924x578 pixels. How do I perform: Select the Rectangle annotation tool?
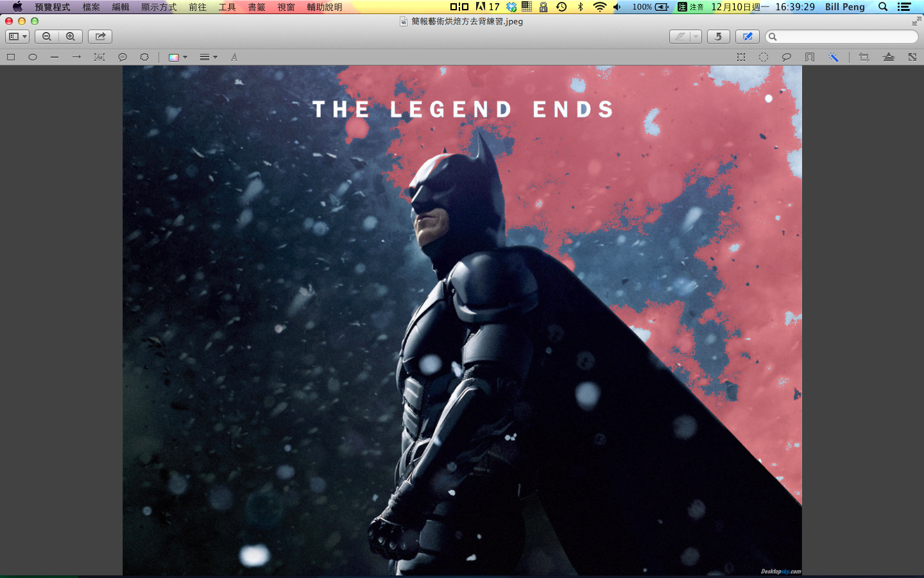pyautogui.click(x=11, y=57)
